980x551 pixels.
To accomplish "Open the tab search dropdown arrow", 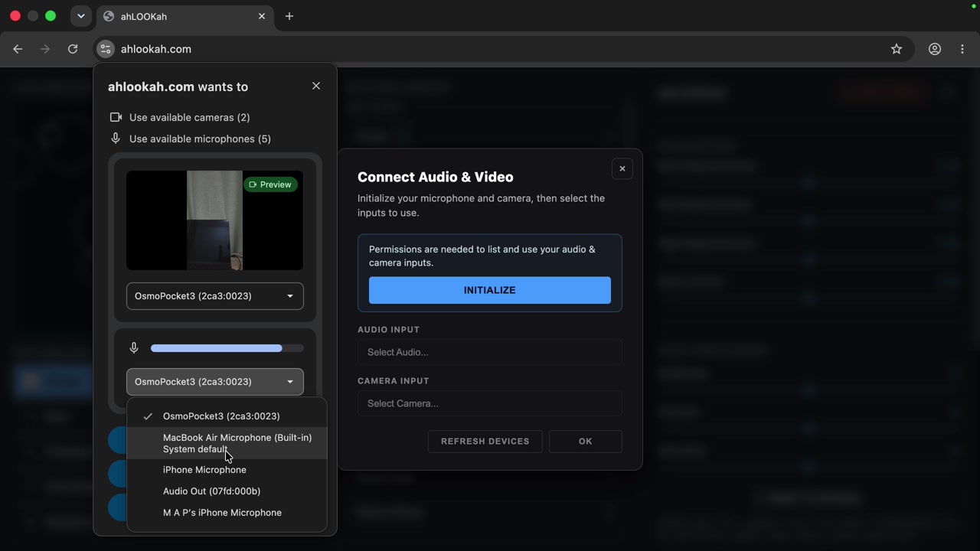I will pos(80,16).
